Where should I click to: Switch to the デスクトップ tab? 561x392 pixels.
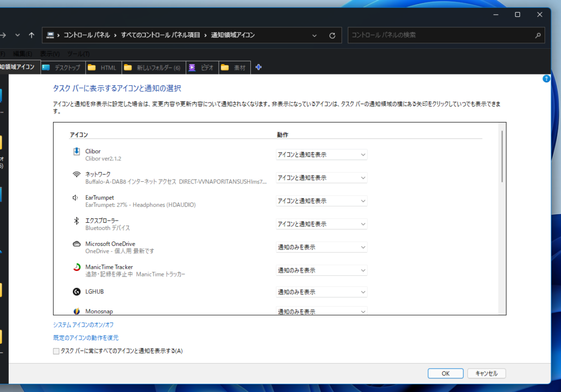[x=64, y=67]
